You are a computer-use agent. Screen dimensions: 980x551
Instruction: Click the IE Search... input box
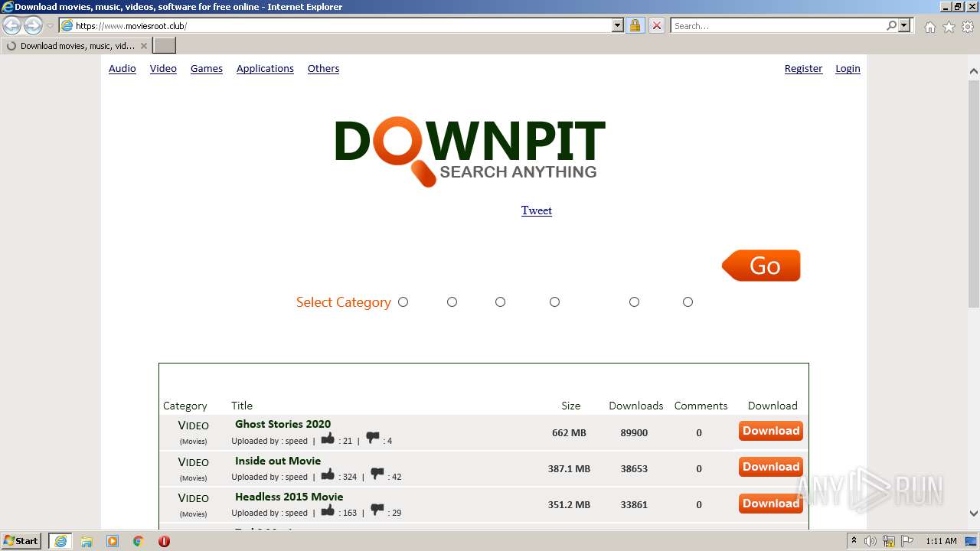(x=777, y=25)
